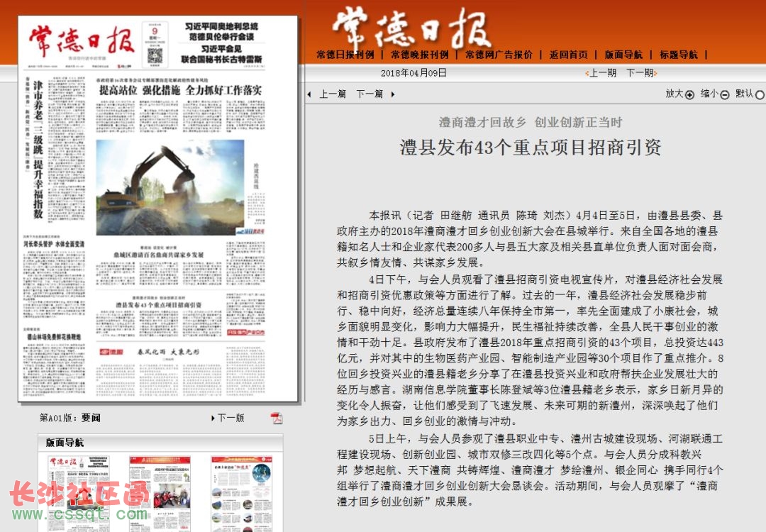Open the 鼎城区邀请百名鼎商共谋家乡发展 article on the page
The image size is (766, 532).
(x=159, y=255)
